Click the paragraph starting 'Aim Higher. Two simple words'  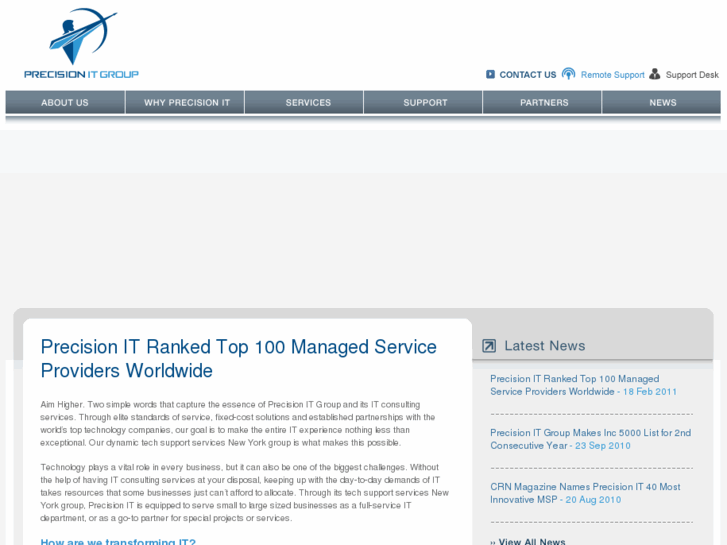[237, 423]
